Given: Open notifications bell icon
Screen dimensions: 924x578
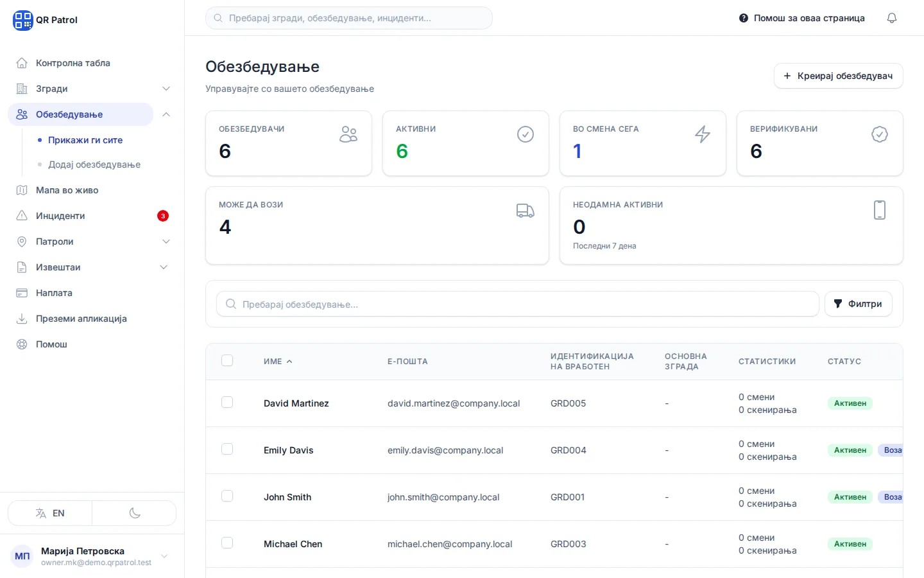Looking at the screenshot, I should [x=892, y=18].
